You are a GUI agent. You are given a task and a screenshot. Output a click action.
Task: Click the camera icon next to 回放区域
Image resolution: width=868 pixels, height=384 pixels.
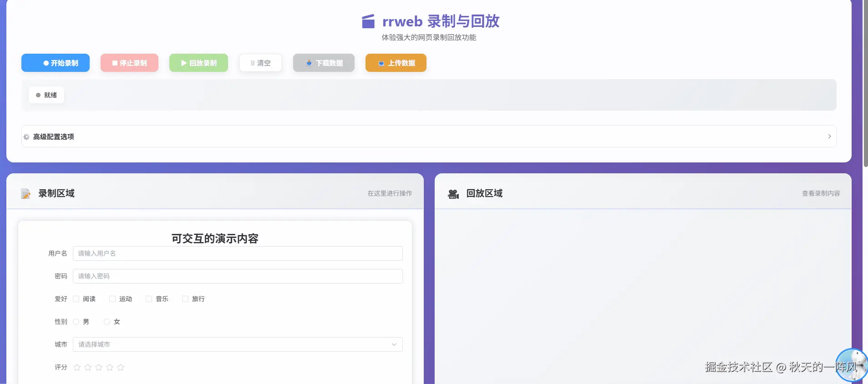click(453, 194)
